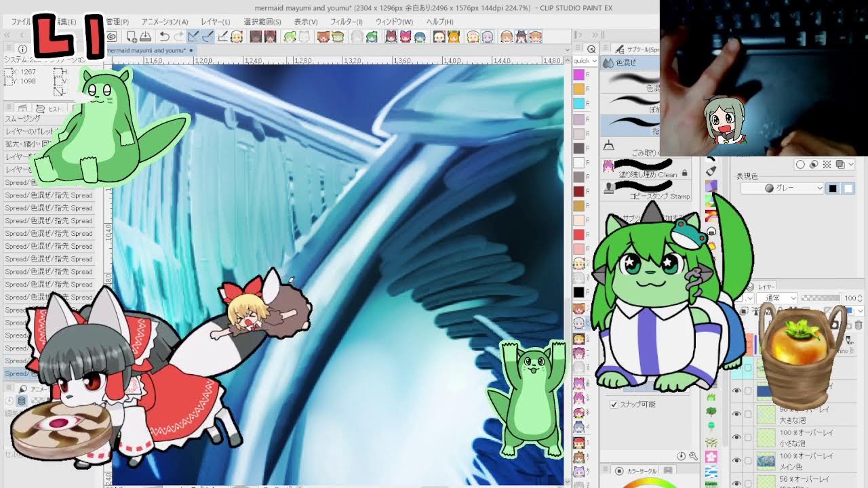Select the 色混ぜ blend sub tool group
The height and width of the screenshot is (488, 868).
coord(629,62)
